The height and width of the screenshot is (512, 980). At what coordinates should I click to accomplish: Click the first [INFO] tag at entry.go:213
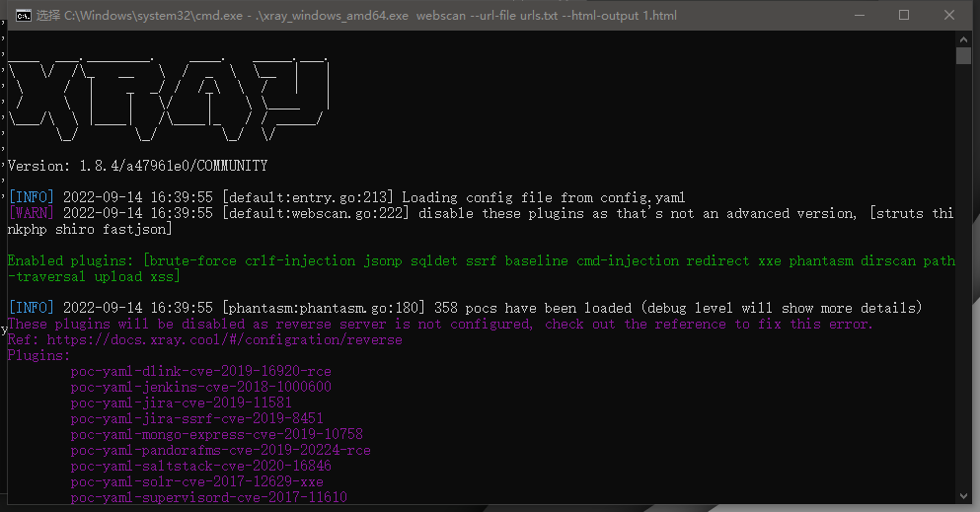32,198
